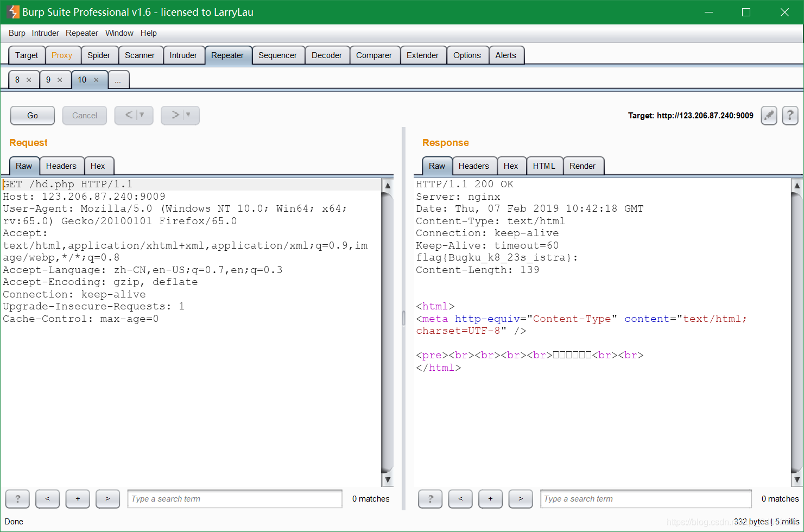
Task: Switch to the Sequencer tab
Action: (277, 55)
